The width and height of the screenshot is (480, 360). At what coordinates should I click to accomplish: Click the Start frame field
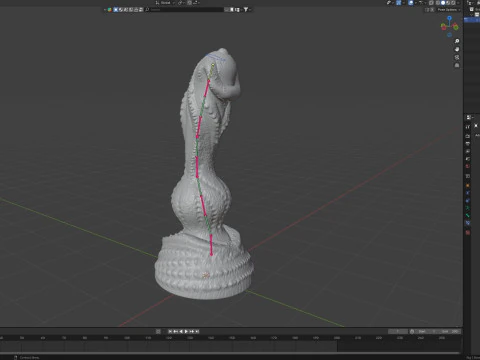427,331
